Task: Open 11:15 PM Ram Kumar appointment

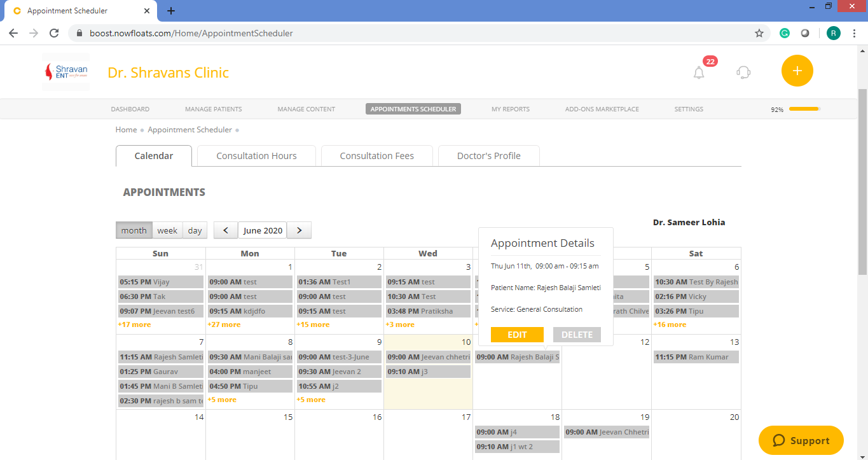Action: pyautogui.click(x=696, y=357)
